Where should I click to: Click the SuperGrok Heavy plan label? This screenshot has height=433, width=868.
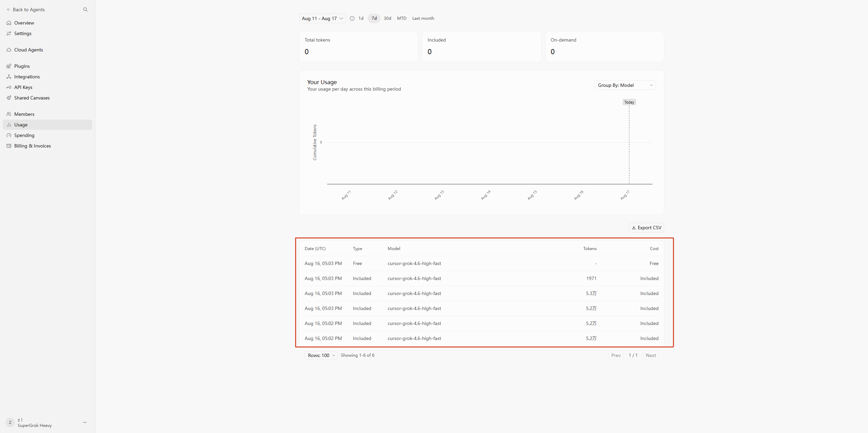pos(35,426)
